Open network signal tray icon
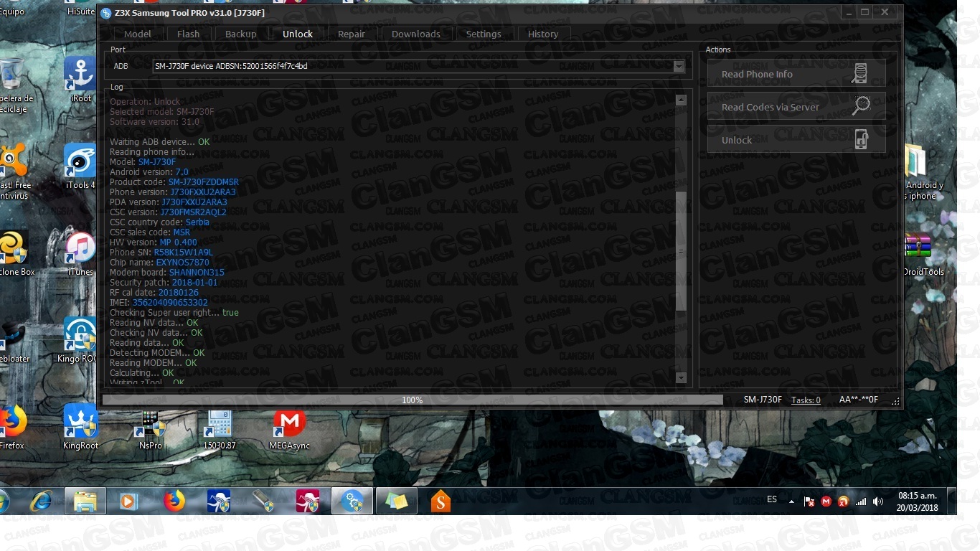The image size is (980, 551). [861, 501]
